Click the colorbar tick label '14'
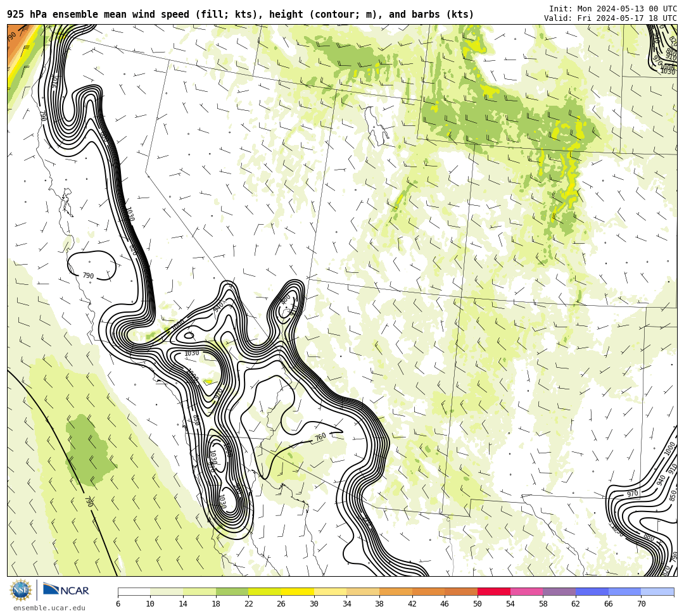 click(x=183, y=604)
